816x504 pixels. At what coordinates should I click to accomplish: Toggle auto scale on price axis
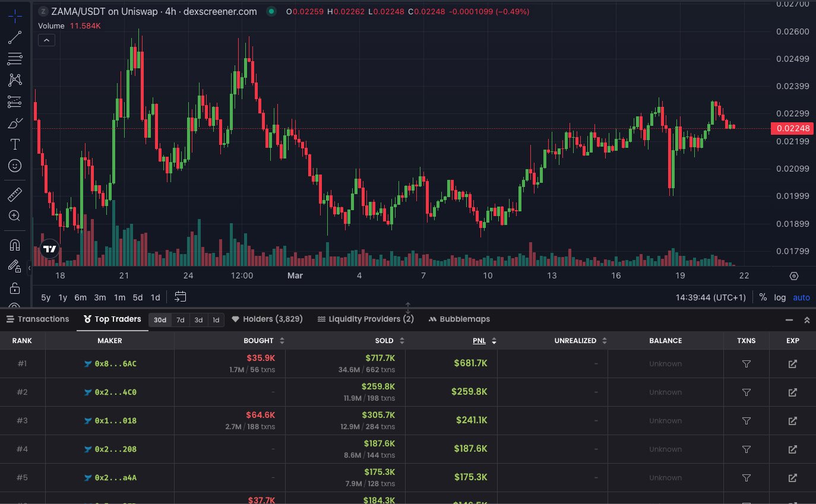pos(801,297)
